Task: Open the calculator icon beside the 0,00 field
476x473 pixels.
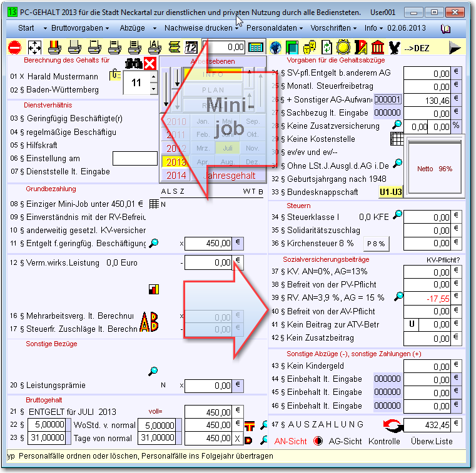Action: click(256, 47)
